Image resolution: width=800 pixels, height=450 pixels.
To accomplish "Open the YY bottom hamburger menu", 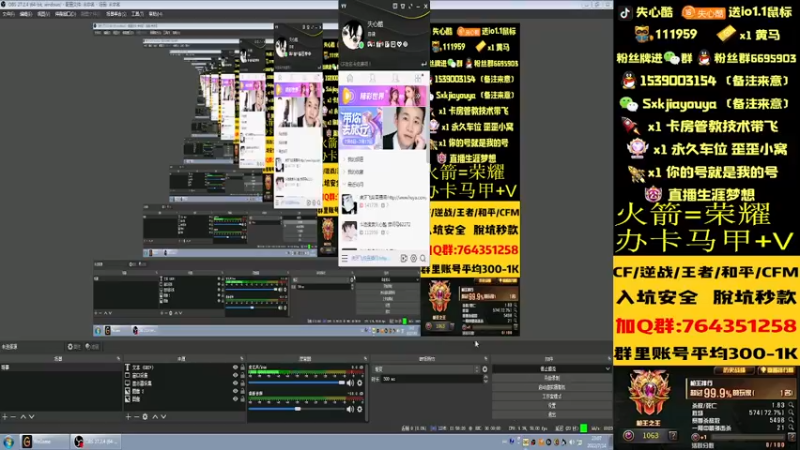I will tap(344, 259).
